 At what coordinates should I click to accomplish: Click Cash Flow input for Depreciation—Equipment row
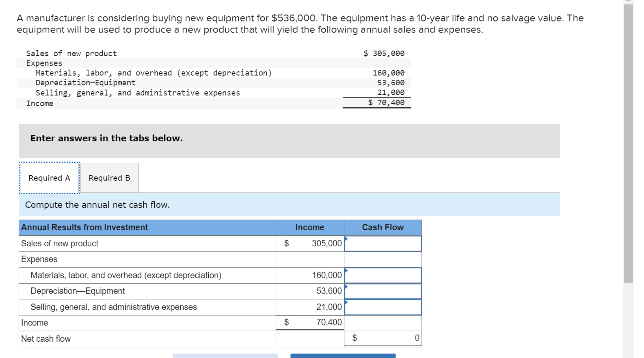383,291
